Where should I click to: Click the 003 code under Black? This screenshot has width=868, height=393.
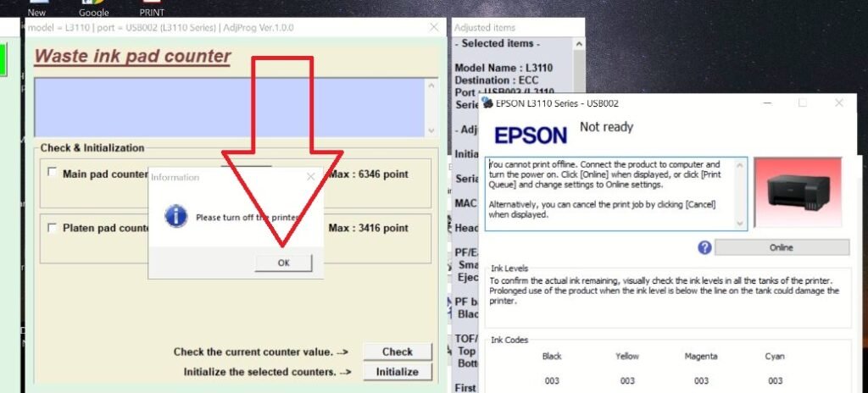coord(552,381)
